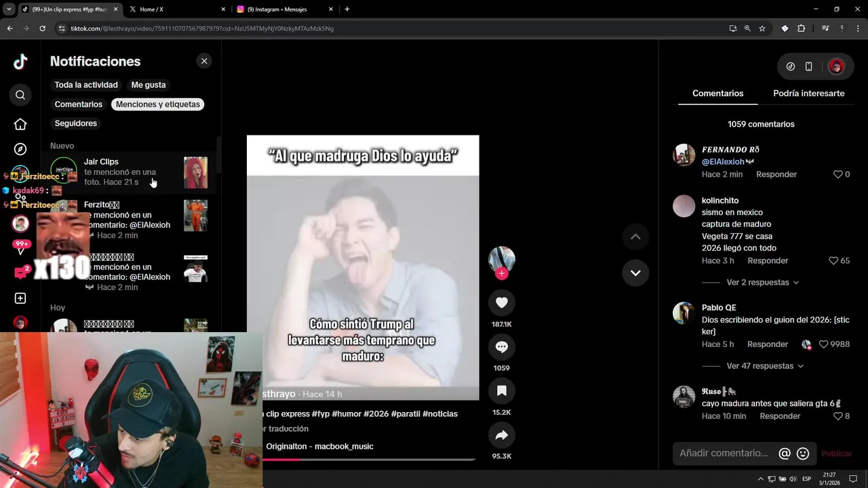Open TikTok search in sidebar
This screenshot has width=868, height=488.
click(20, 95)
